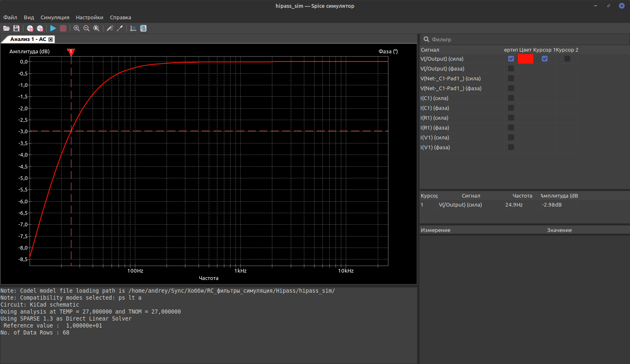Open the Симуляция menu
The height and width of the screenshot is (364, 630).
point(55,17)
